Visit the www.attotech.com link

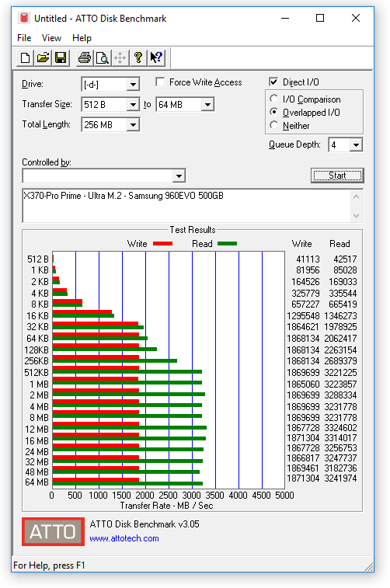124,538
